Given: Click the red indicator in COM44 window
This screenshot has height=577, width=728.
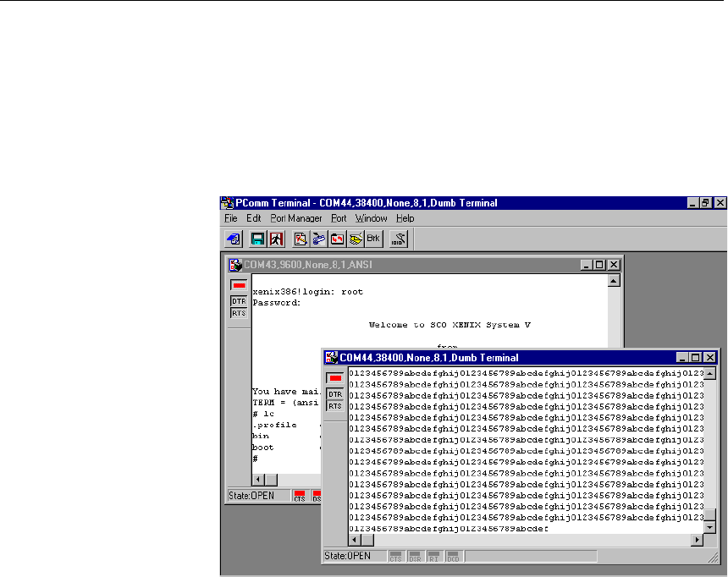Looking at the screenshot, I should point(334,378).
